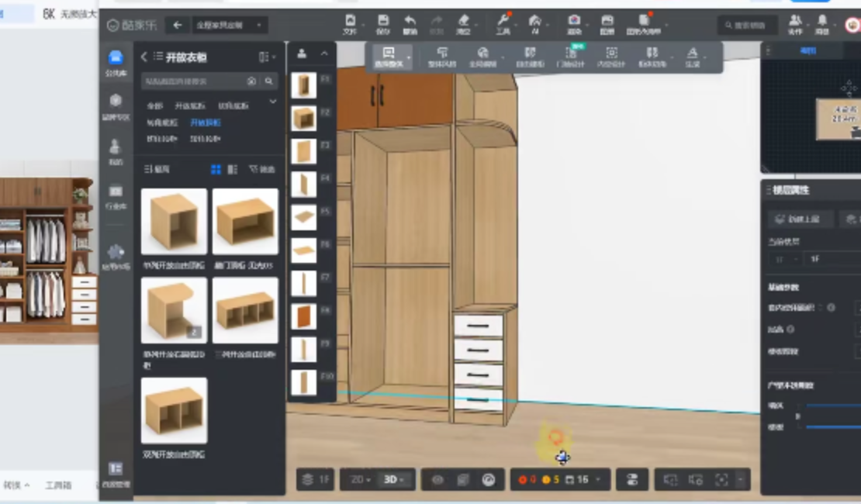Toggle the eye visibility icon in bottom bar
The height and width of the screenshot is (504, 861).
click(437, 480)
